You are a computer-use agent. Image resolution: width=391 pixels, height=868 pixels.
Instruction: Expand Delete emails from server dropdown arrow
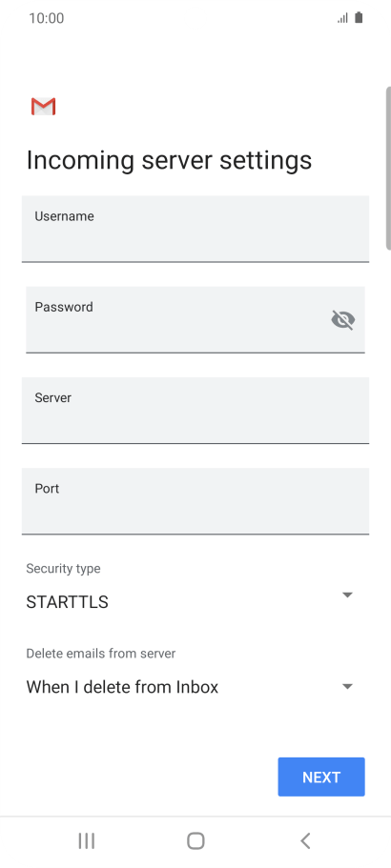347,686
